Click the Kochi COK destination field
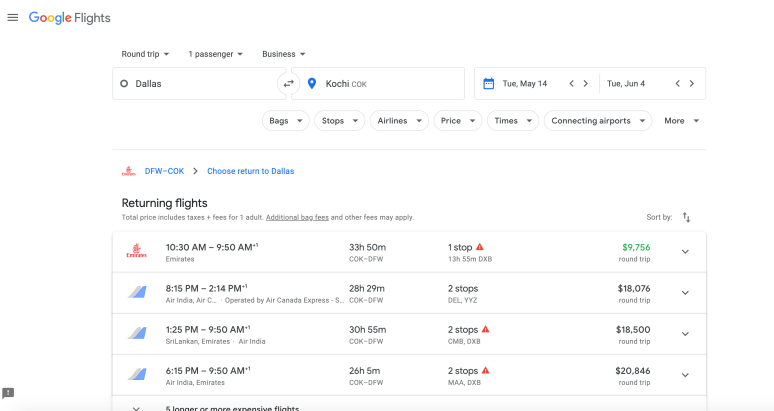 tap(378, 83)
